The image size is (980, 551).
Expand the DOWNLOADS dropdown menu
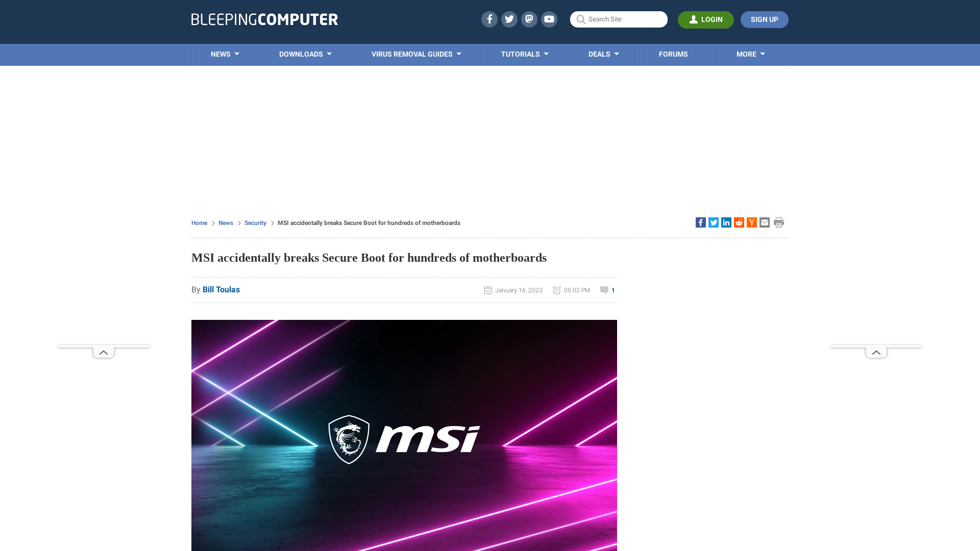click(305, 55)
